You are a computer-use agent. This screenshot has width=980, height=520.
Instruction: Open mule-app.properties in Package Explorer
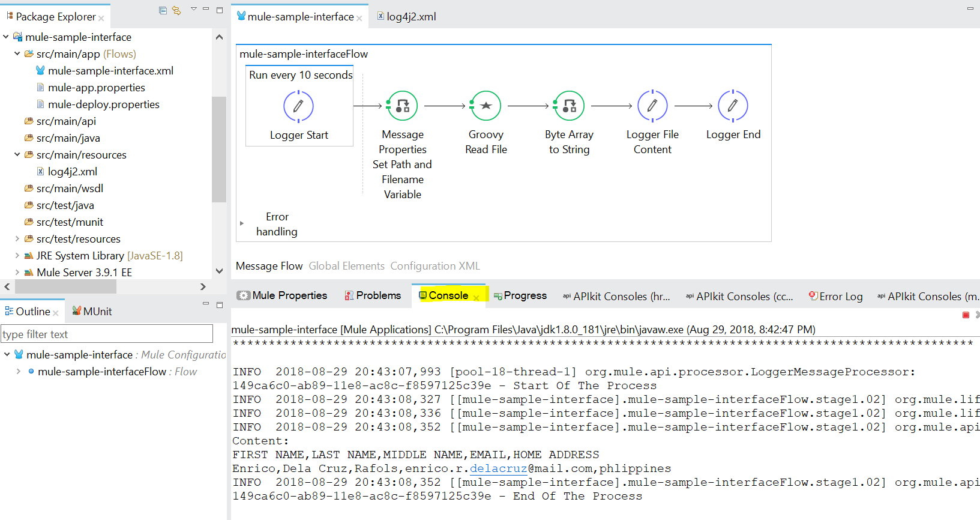[x=96, y=88]
